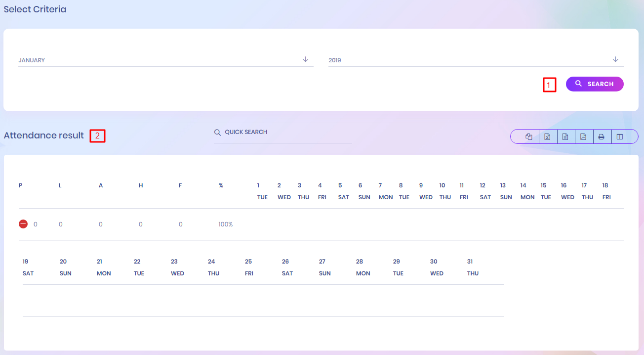Export attendance as PDF
The width and height of the screenshot is (644, 355).
(x=583, y=137)
